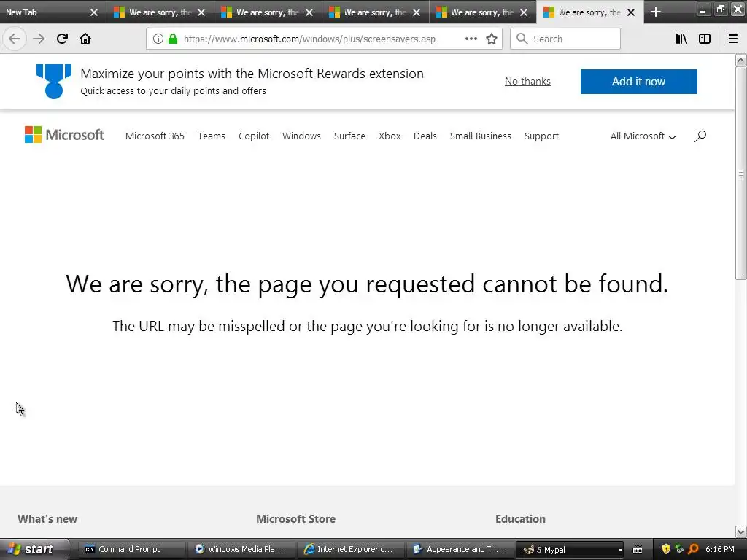Click the Quick access to your daily points subtitle
Viewport: 747px width, 560px height.
point(174,91)
